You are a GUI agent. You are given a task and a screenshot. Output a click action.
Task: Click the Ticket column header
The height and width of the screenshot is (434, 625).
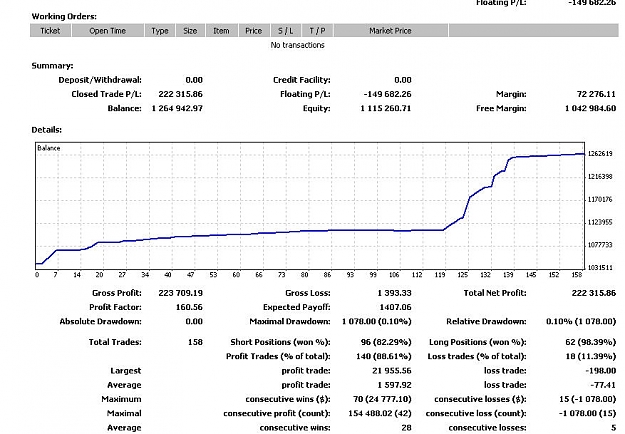click(50, 31)
